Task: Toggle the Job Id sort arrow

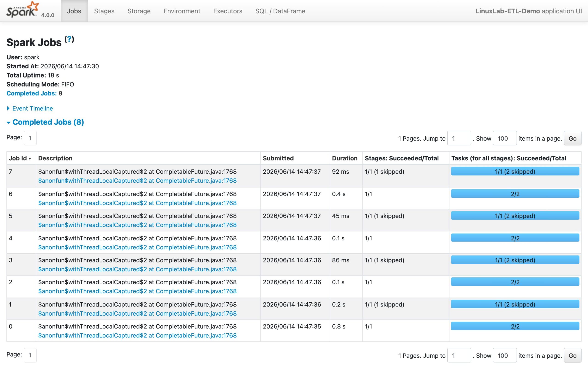Action: [30, 159]
